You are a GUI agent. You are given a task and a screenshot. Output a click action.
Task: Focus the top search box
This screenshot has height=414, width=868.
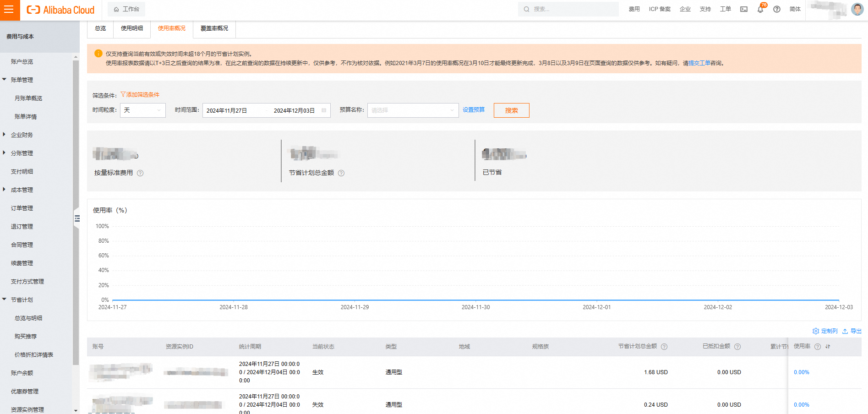tap(568, 9)
